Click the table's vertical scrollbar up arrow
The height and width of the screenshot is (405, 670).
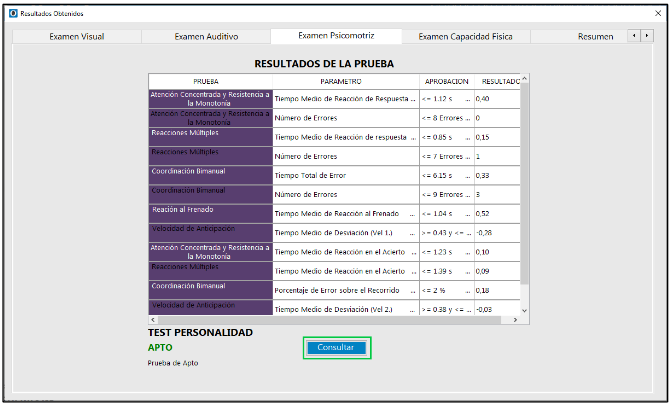click(524, 79)
